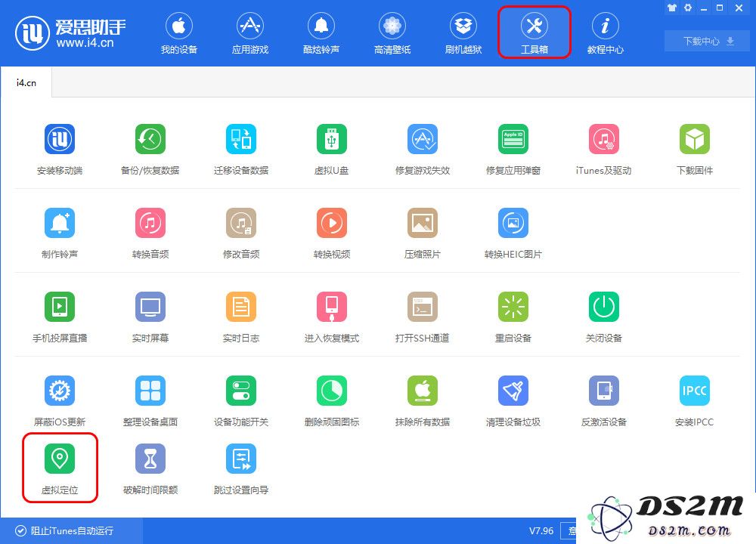Switch to 工具箱 section
756x544 pixels.
pos(534,32)
